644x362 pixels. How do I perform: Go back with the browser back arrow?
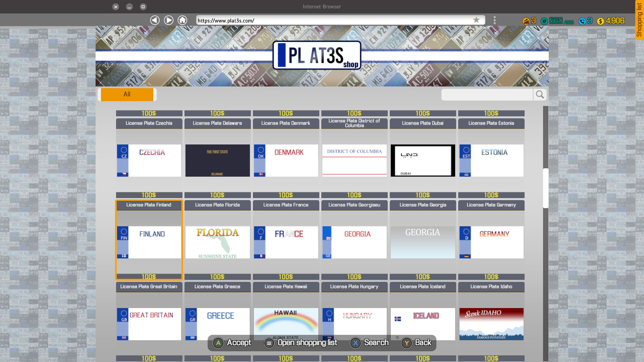(x=155, y=20)
